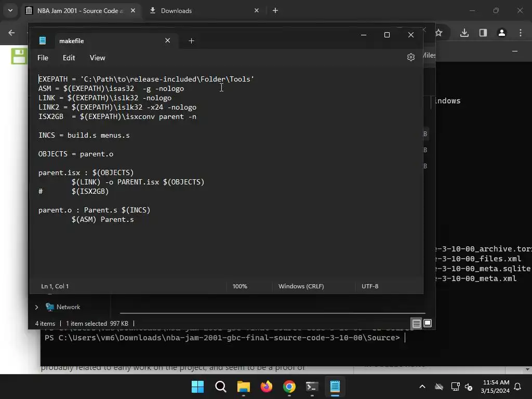Switch File Explorer to large icons view
Screen dimensions: 532x399
(x=428, y=323)
